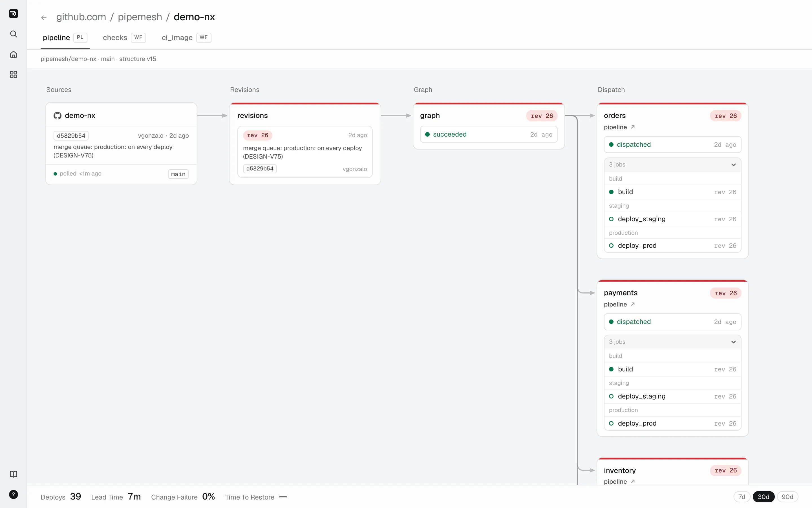Open docs via the book icon

coord(14,474)
